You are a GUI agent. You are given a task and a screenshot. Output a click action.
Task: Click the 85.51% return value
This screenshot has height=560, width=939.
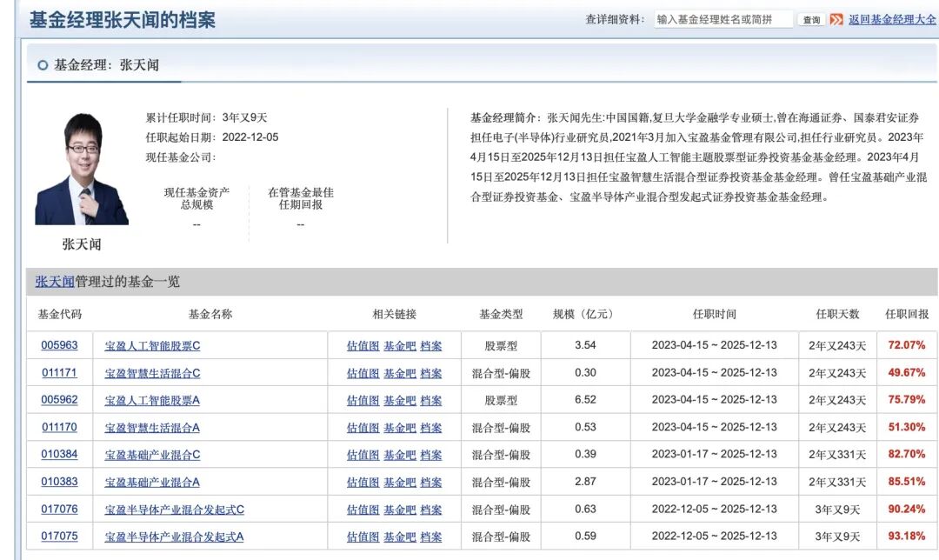907,482
